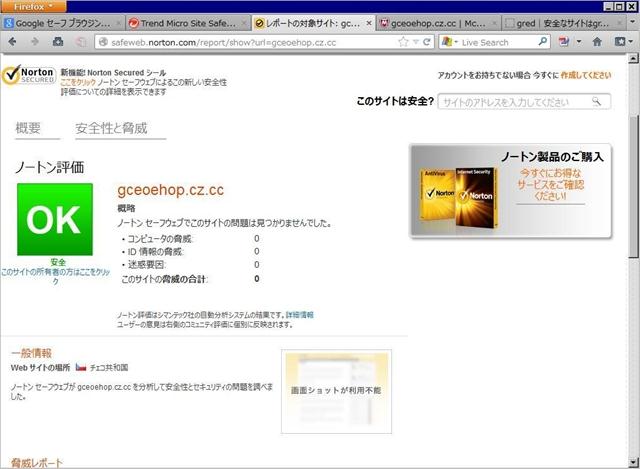Switch to the gred tab

(x=562, y=23)
